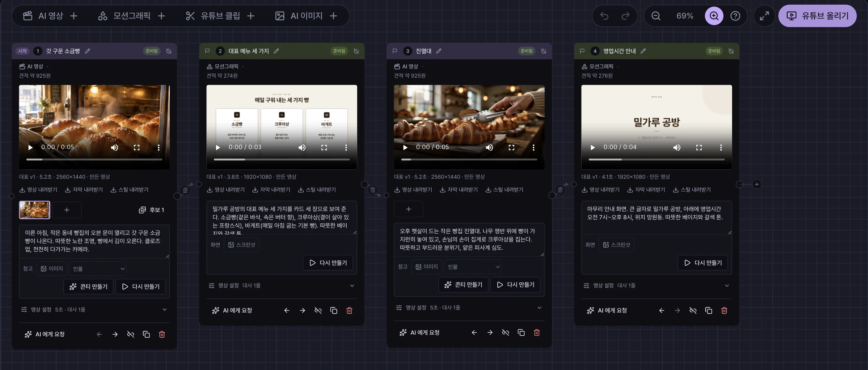Seek the 대표 메뉴 세 가지 video progress bar
Image resolution: width=868 pixels, height=370 pixels.
[x=282, y=160]
